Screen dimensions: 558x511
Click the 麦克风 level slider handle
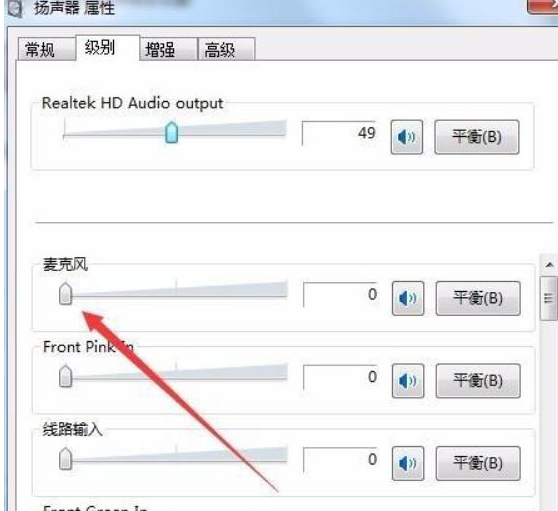click(65, 294)
